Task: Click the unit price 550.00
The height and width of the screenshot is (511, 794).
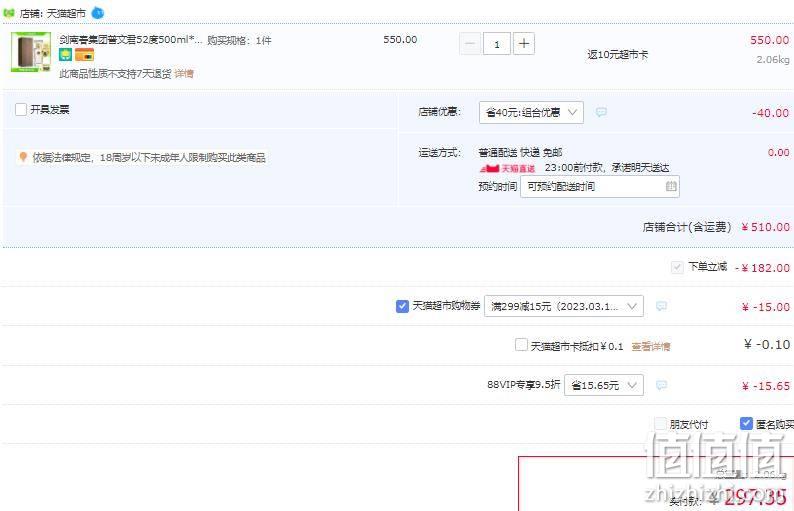Action: pyautogui.click(x=400, y=40)
